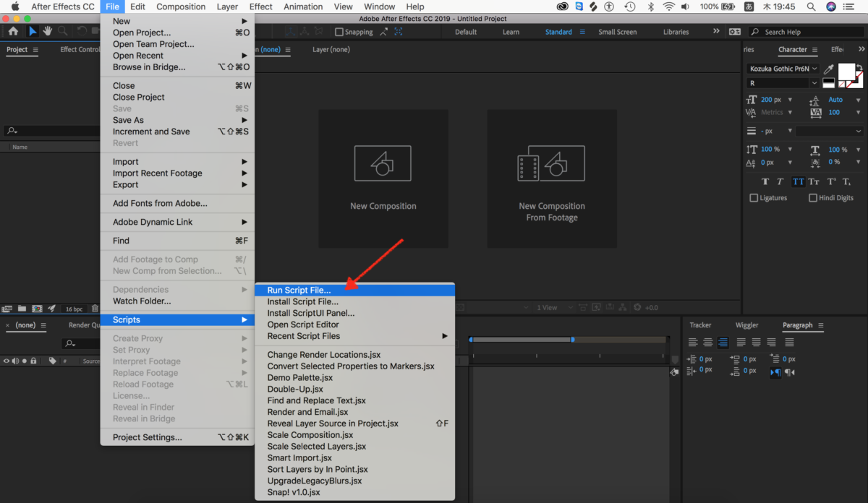The height and width of the screenshot is (503, 868).
Task: Enable the Snapping checkbox
Action: coord(339,32)
